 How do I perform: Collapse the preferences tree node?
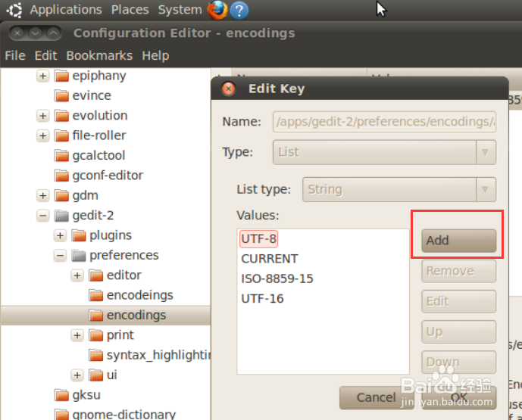pos(60,255)
